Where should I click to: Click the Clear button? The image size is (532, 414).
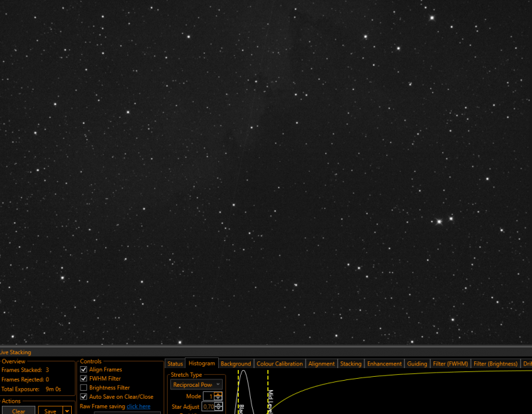[x=19, y=411]
